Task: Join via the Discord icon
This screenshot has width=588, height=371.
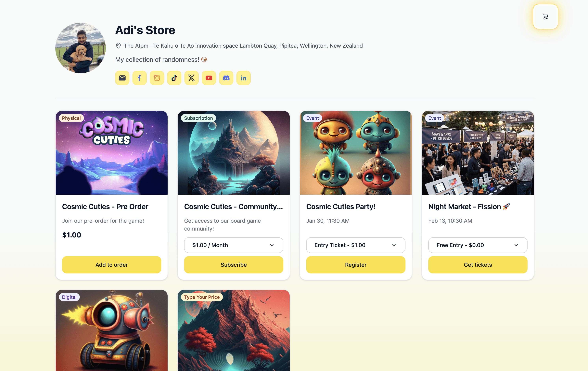Action: pos(226,78)
